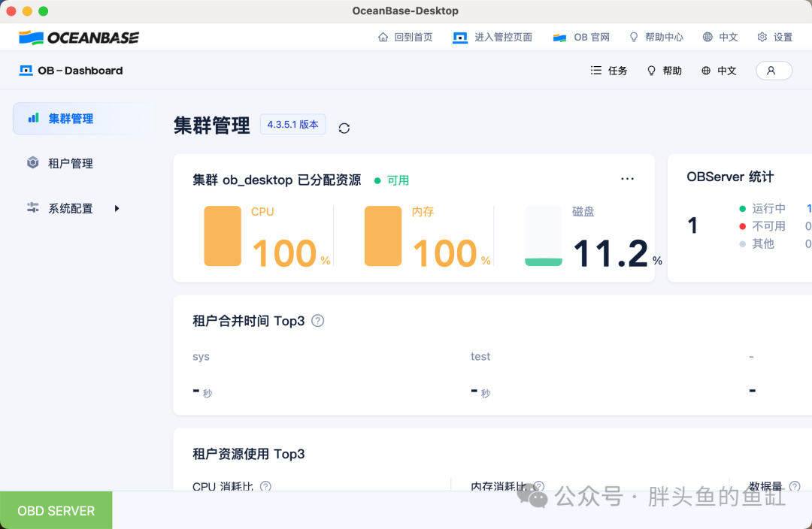Click the OB-Dashboard logo icon
812x529 pixels.
(x=26, y=71)
